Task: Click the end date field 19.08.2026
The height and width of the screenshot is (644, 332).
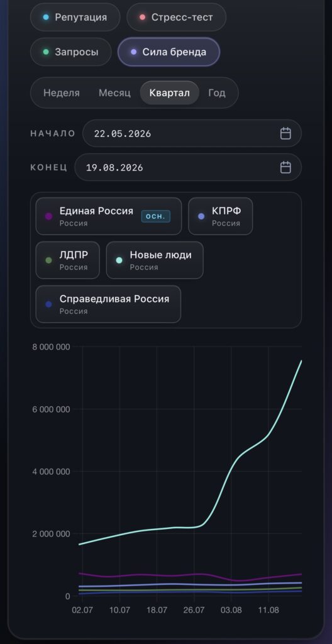Action: coord(188,167)
